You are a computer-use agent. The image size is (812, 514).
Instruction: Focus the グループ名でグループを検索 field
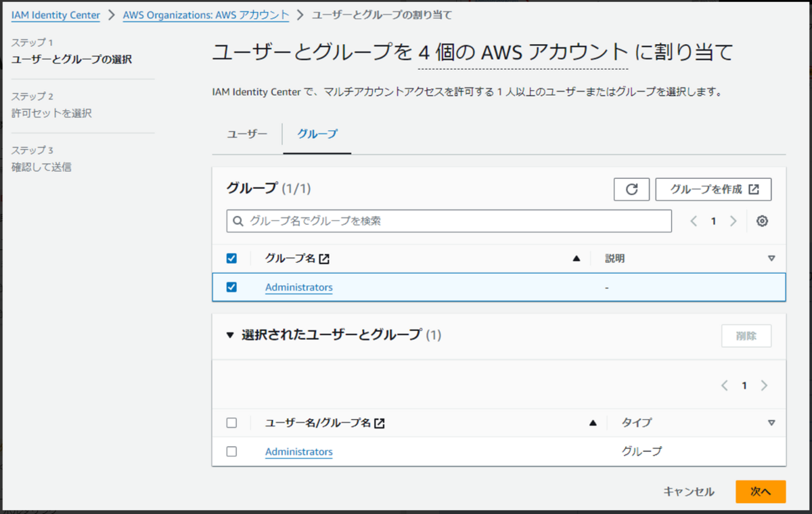click(x=449, y=221)
